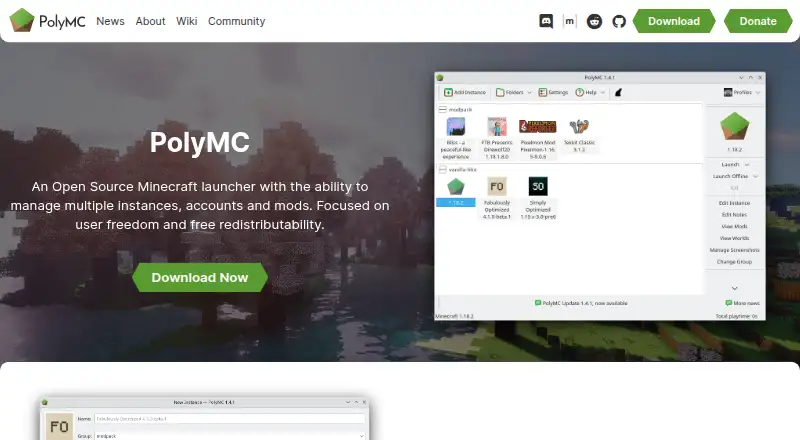Open the PolyMC Discord server icon
The image size is (800, 440).
coord(546,21)
